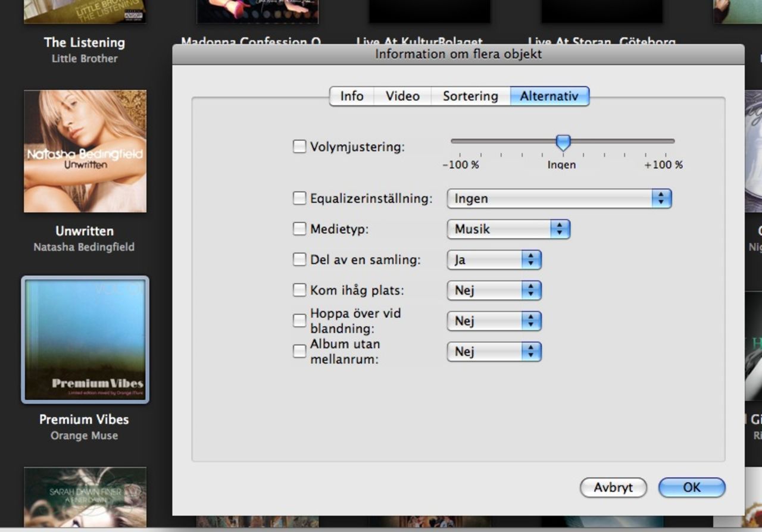Toggle the Del av en samling checkbox
This screenshot has width=762, height=532.
tap(299, 259)
